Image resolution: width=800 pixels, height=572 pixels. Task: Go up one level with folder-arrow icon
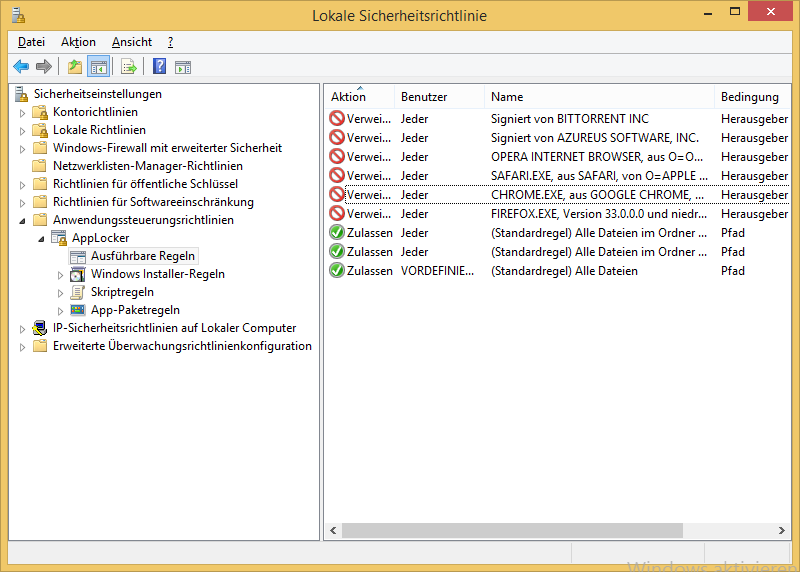(75, 67)
